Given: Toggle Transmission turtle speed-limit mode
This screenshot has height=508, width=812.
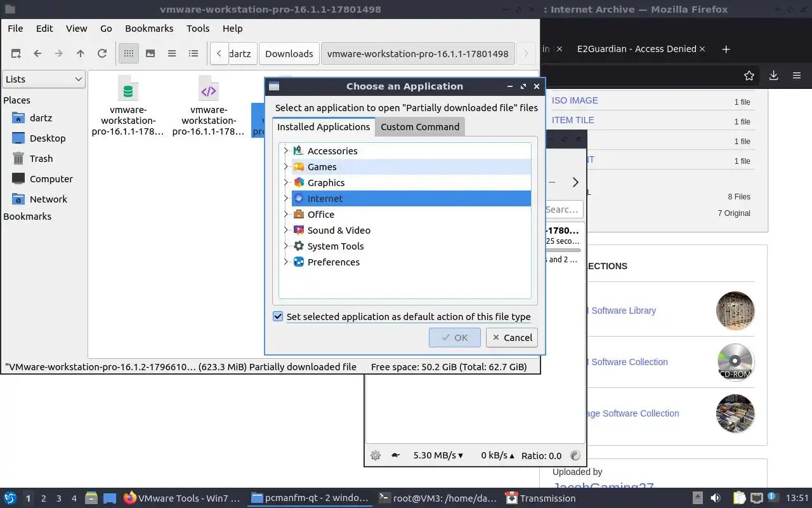Looking at the screenshot, I should click(x=395, y=455).
